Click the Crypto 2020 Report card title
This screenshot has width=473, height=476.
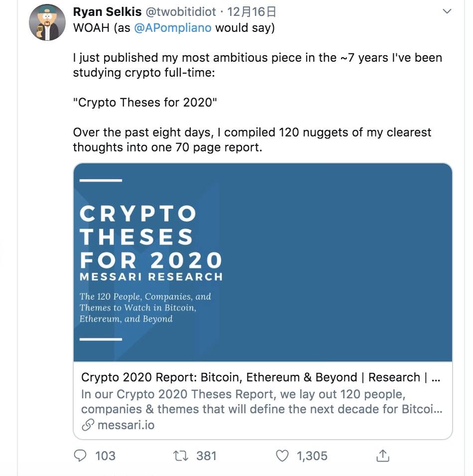[x=260, y=377]
